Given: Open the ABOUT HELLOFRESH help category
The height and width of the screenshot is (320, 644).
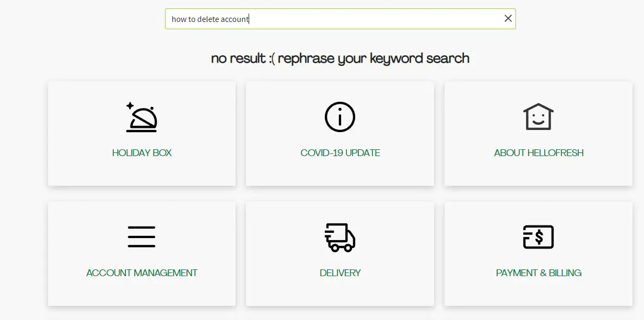Looking at the screenshot, I should [538, 152].
